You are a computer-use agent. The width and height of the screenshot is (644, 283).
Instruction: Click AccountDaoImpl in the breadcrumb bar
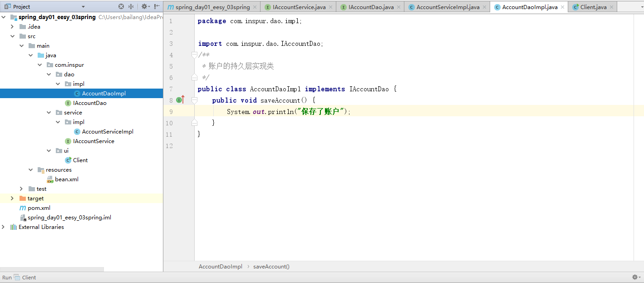pos(221,267)
